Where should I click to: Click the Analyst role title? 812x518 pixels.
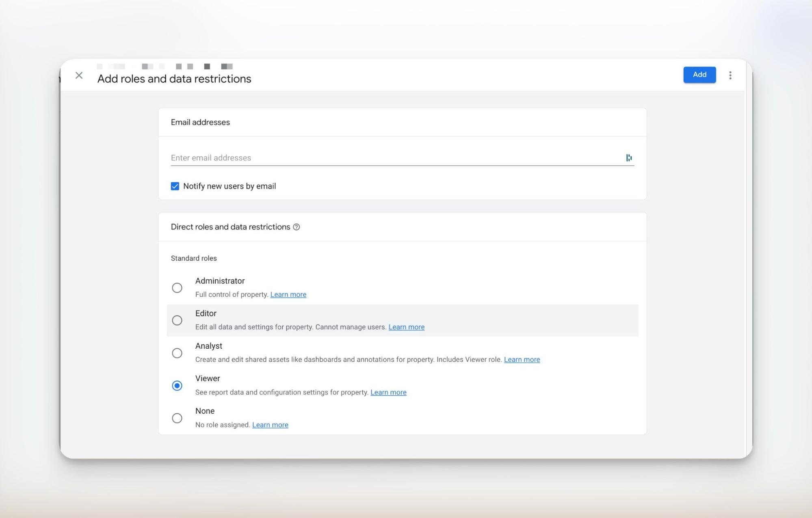coord(208,346)
